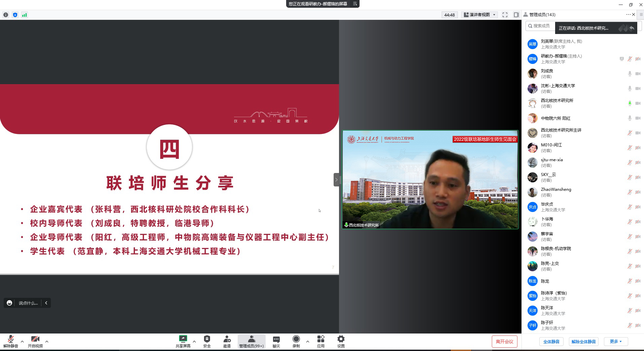Enter full screen mode
644x351 pixels.
pos(505,15)
